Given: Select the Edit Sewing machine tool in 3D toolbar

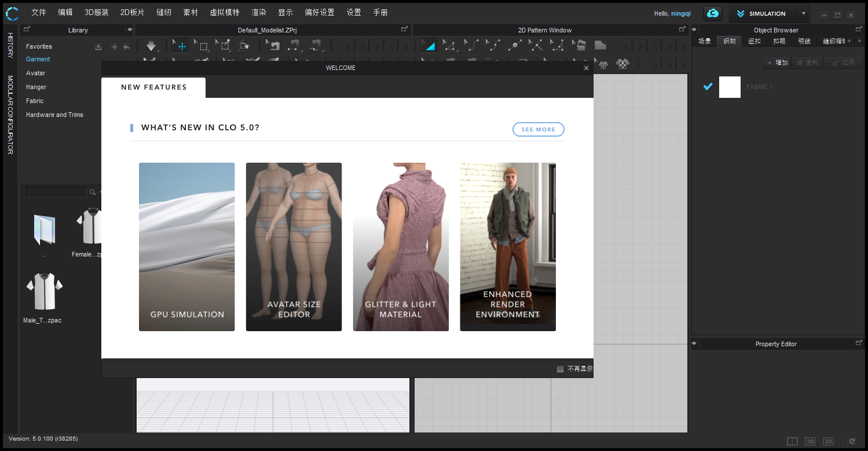Looking at the screenshot, I should (273, 46).
